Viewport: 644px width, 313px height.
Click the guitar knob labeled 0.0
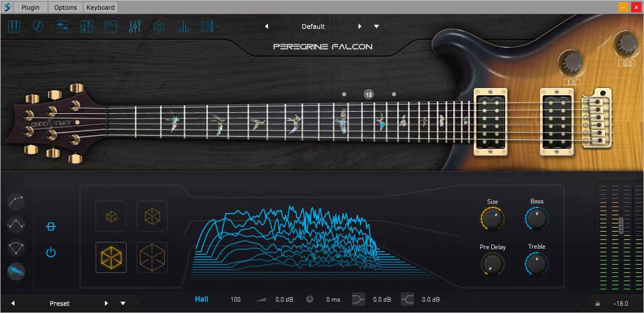point(628,43)
